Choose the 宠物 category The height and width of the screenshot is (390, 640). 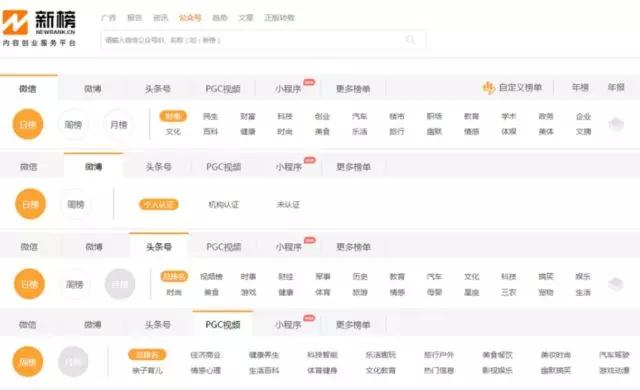tap(546, 292)
